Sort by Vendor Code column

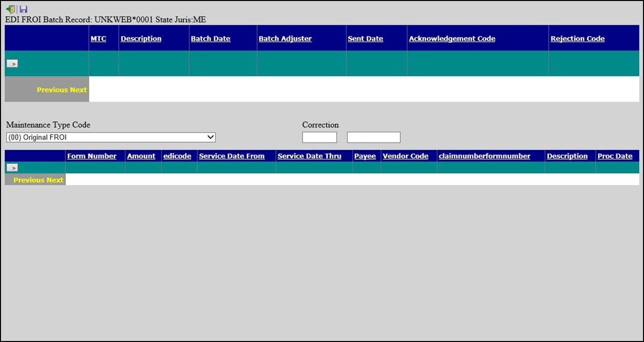(x=405, y=156)
